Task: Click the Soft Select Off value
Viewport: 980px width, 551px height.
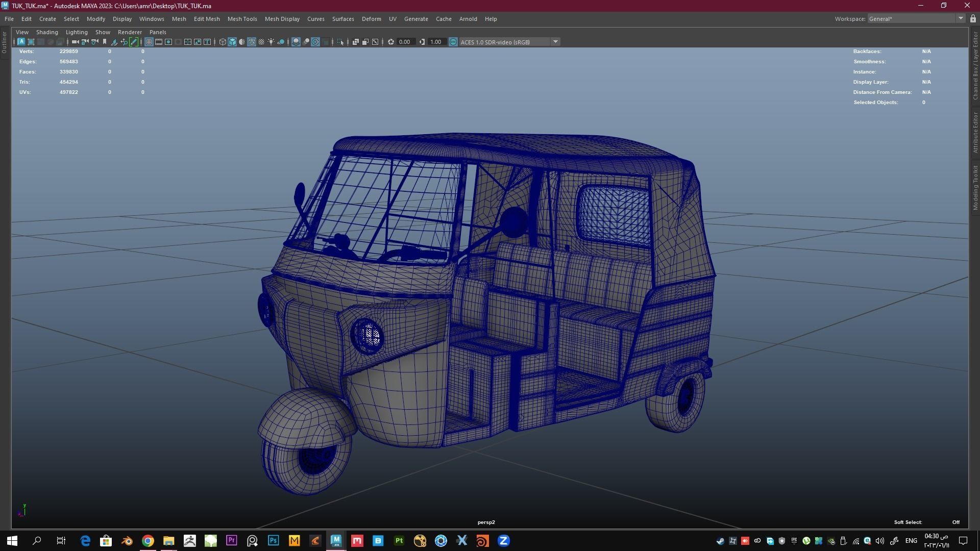Action: [955, 522]
